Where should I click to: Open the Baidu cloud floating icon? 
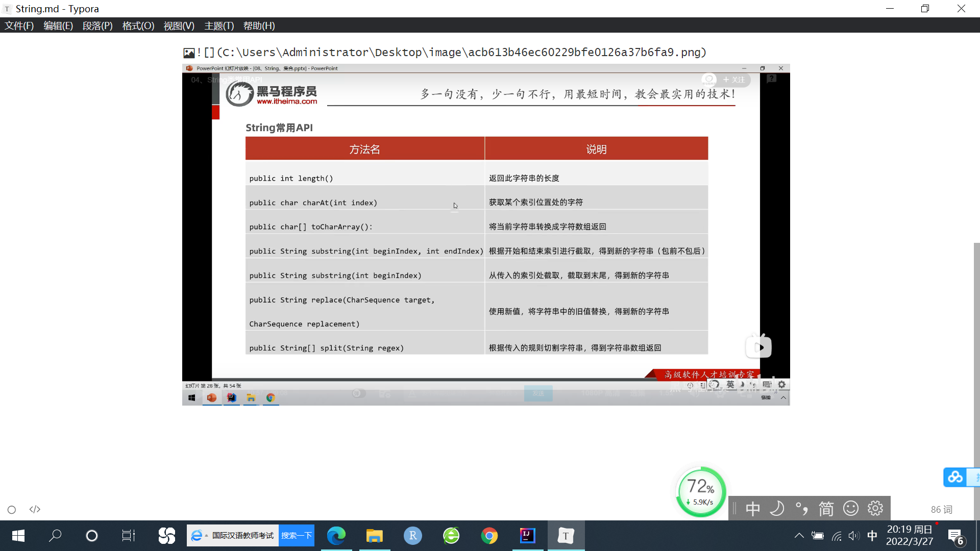pyautogui.click(x=955, y=478)
